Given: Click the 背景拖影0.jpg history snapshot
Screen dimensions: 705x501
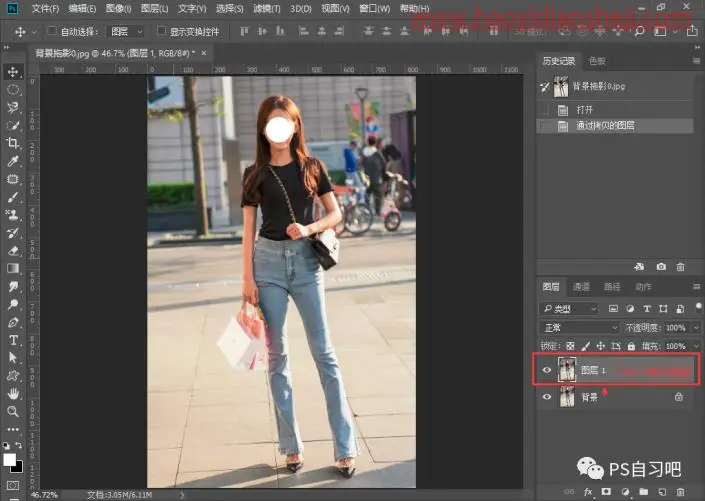Looking at the screenshot, I should [x=615, y=86].
